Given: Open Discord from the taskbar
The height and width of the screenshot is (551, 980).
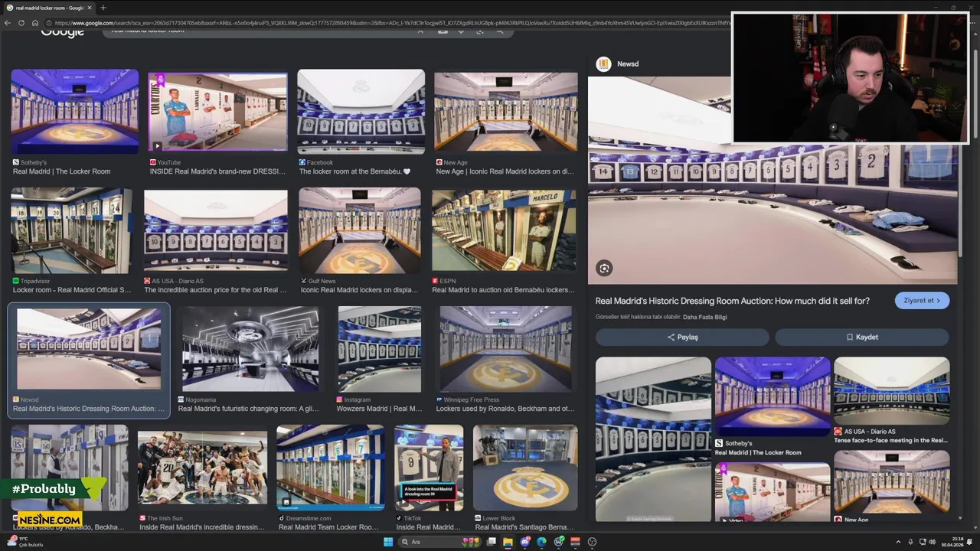Looking at the screenshot, I should 524,542.
